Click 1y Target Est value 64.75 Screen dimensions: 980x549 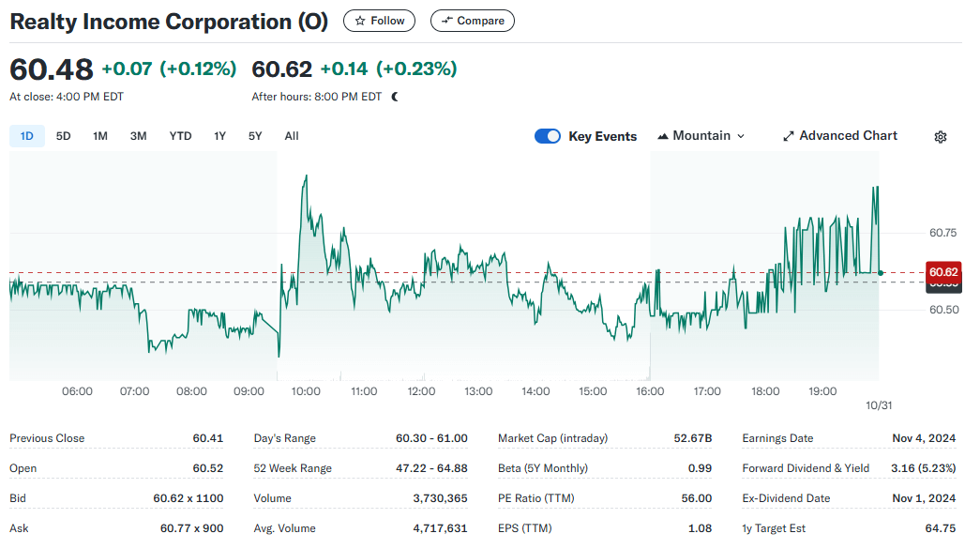point(940,528)
